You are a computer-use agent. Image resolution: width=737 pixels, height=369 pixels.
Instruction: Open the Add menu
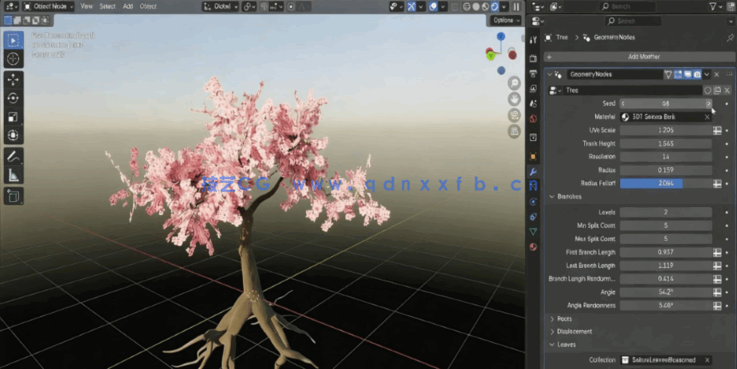pyautogui.click(x=128, y=7)
